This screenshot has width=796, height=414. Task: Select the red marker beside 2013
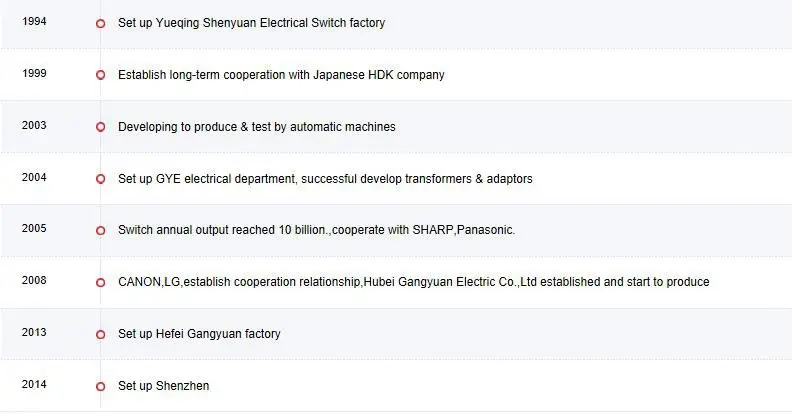click(x=100, y=334)
